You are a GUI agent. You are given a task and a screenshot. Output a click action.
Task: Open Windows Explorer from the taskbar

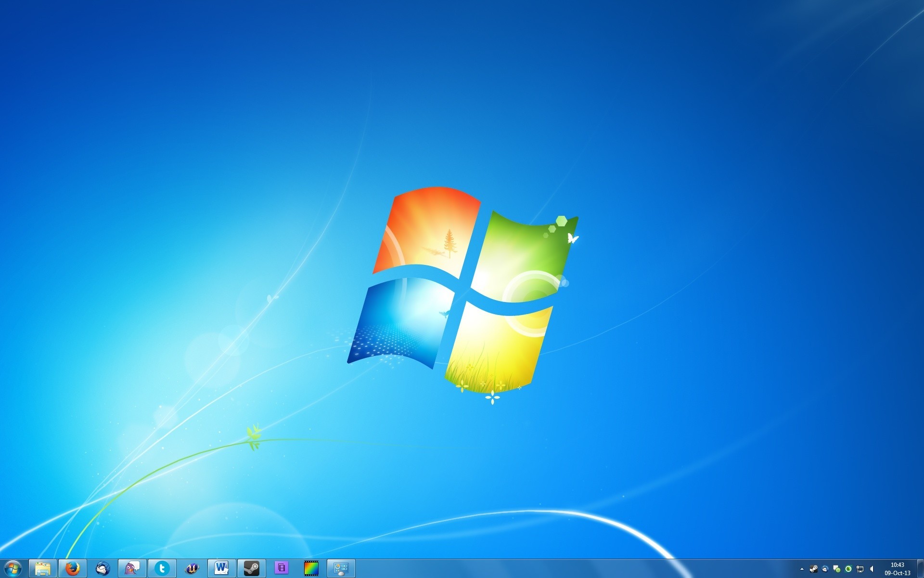[43, 568]
